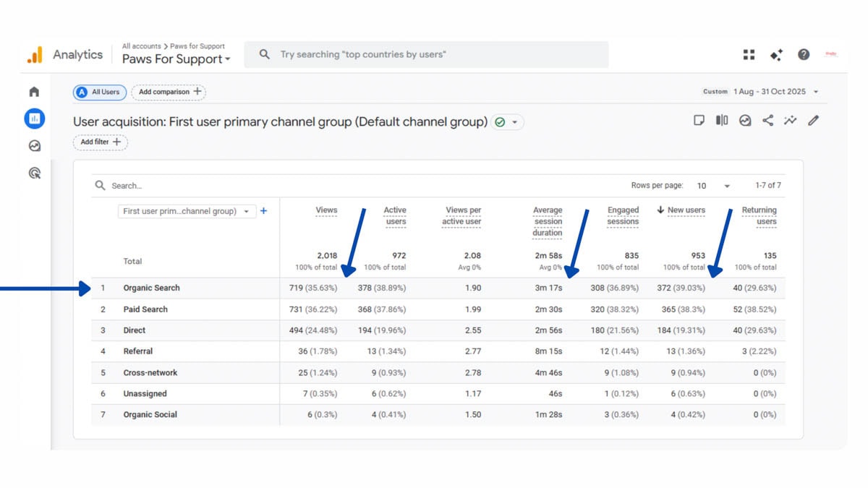Edit the report with the pencil icon
Screen dimensions: 868x488
point(813,120)
